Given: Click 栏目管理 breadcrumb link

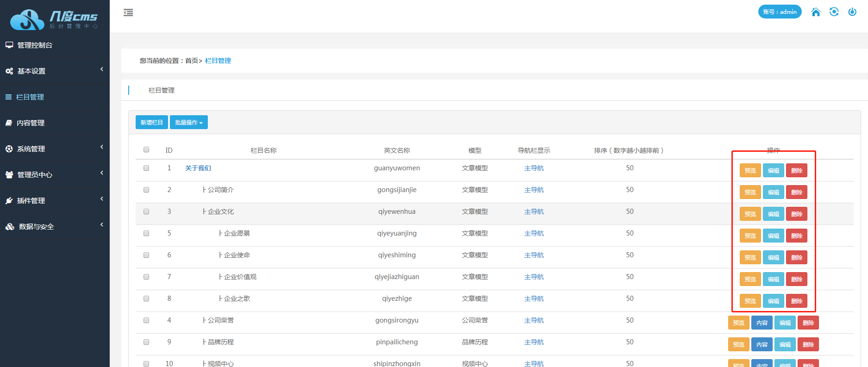Looking at the screenshot, I should point(218,61).
